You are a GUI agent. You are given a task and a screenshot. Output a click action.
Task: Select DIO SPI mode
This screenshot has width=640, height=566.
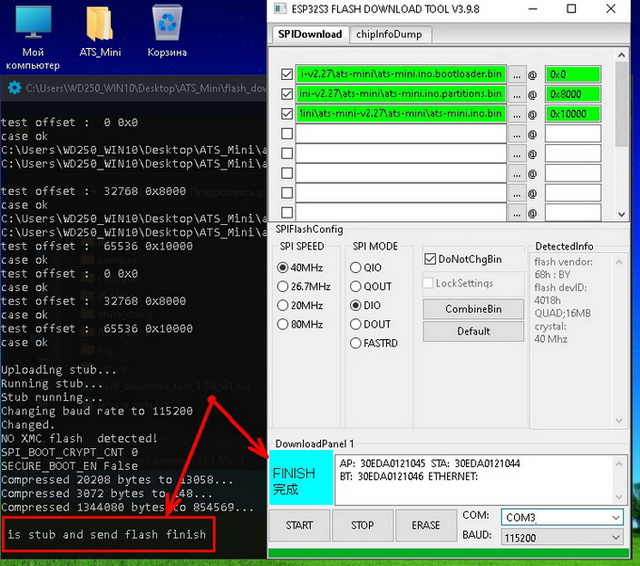coord(365,305)
